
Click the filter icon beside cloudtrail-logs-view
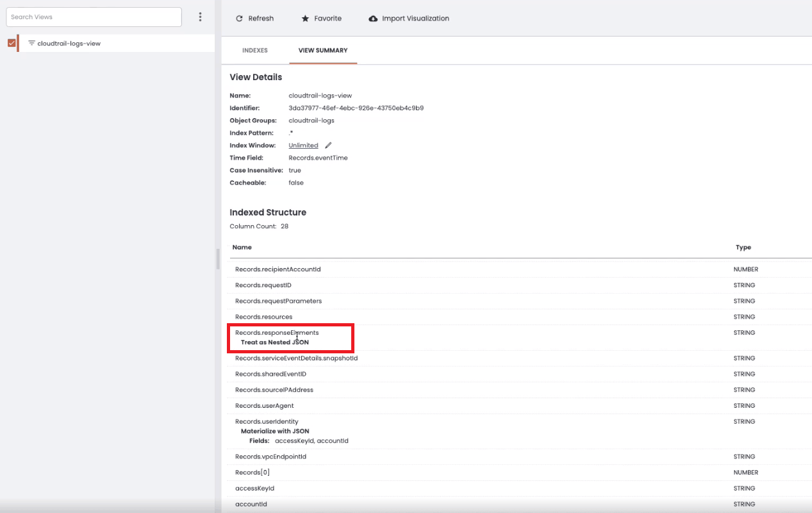click(x=30, y=43)
